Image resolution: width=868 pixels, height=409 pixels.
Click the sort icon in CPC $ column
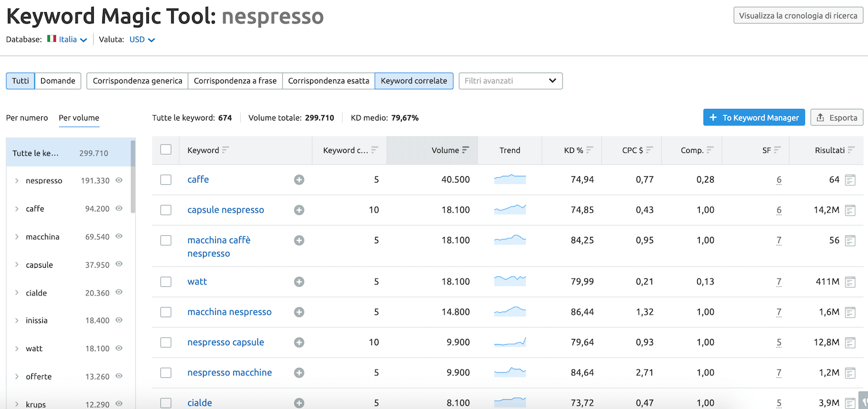(x=650, y=150)
